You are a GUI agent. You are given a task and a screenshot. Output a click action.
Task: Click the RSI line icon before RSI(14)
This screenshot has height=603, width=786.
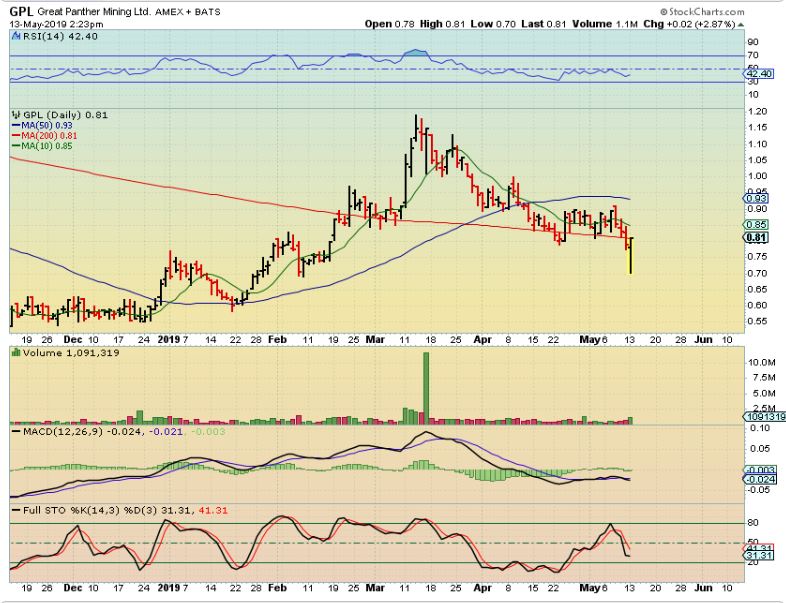[16, 36]
